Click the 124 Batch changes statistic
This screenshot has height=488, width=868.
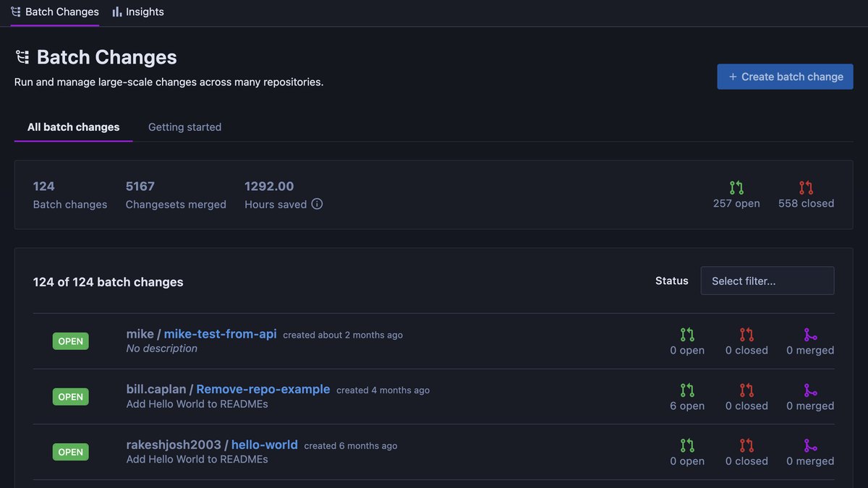click(x=70, y=195)
